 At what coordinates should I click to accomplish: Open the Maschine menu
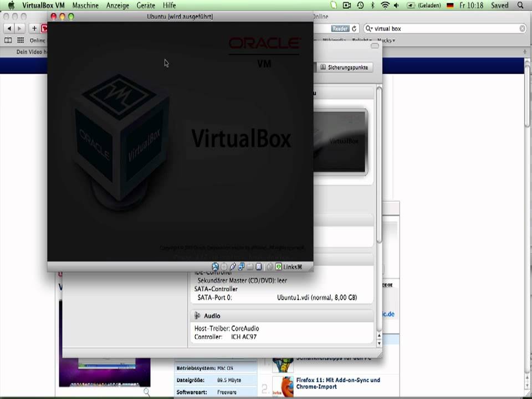[x=85, y=6]
